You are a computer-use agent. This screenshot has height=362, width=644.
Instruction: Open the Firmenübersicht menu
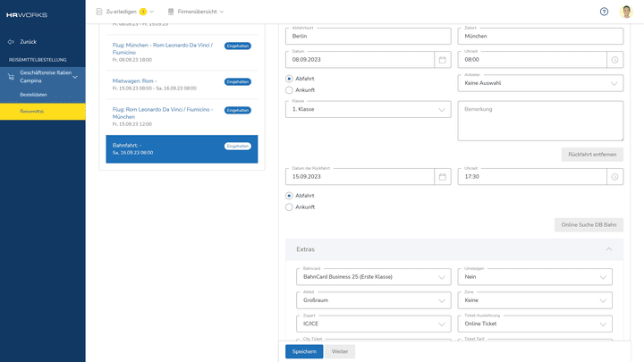pos(195,12)
